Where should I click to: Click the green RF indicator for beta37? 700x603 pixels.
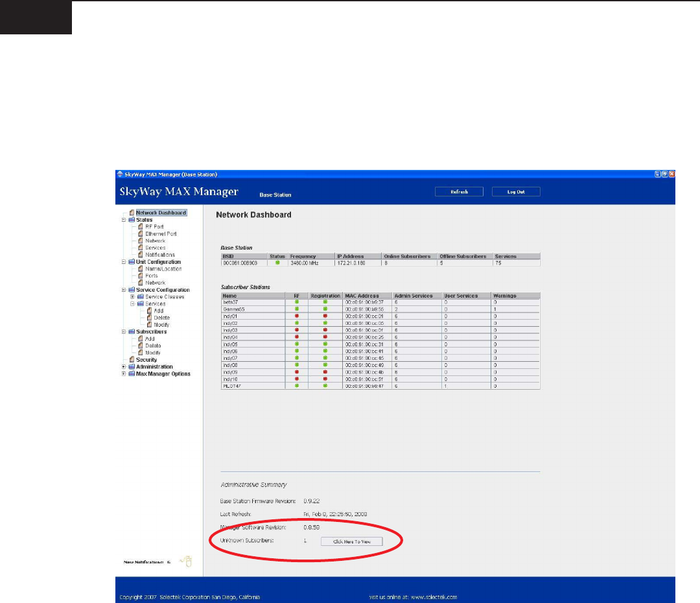[x=297, y=302]
